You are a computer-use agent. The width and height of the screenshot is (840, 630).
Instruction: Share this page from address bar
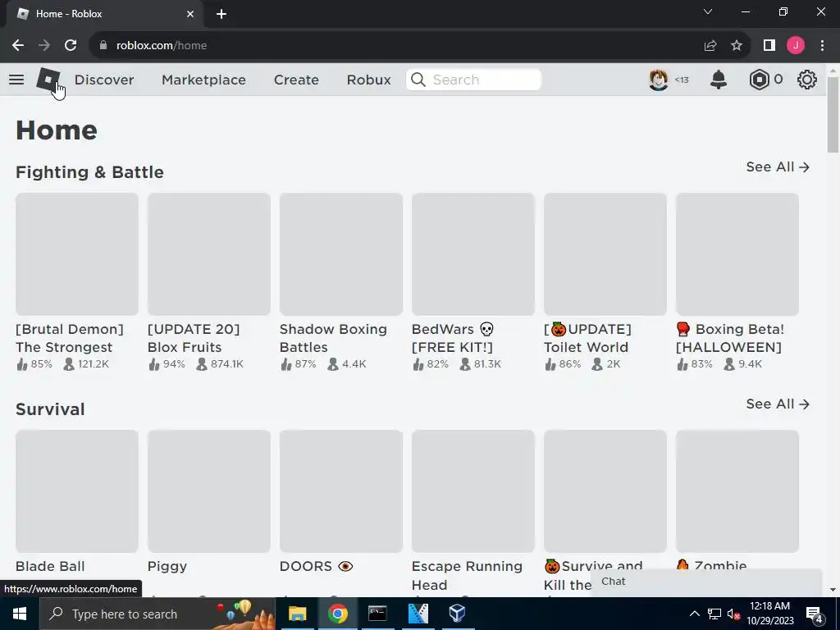[710, 46]
